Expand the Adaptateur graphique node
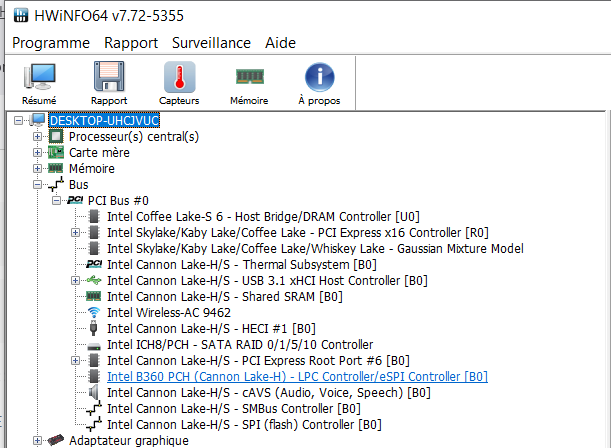The width and height of the screenshot is (611, 448). coord(38,441)
